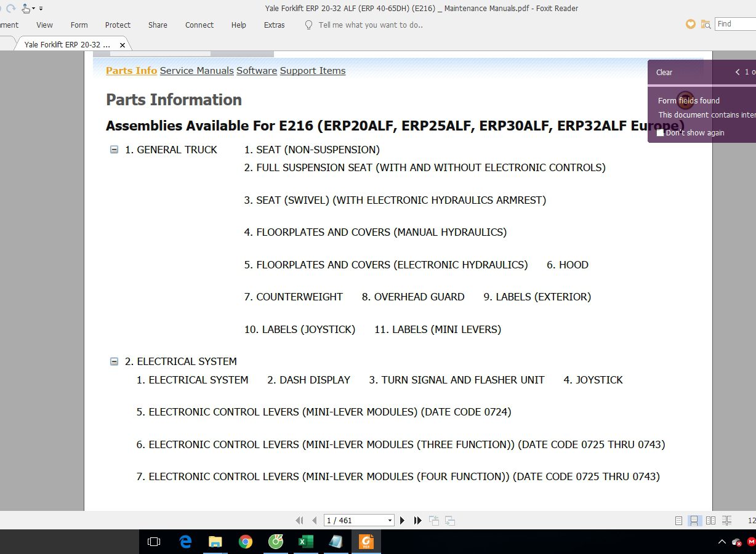This screenshot has width=756, height=554.
Task: Click the Find search box
Action: (736, 24)
